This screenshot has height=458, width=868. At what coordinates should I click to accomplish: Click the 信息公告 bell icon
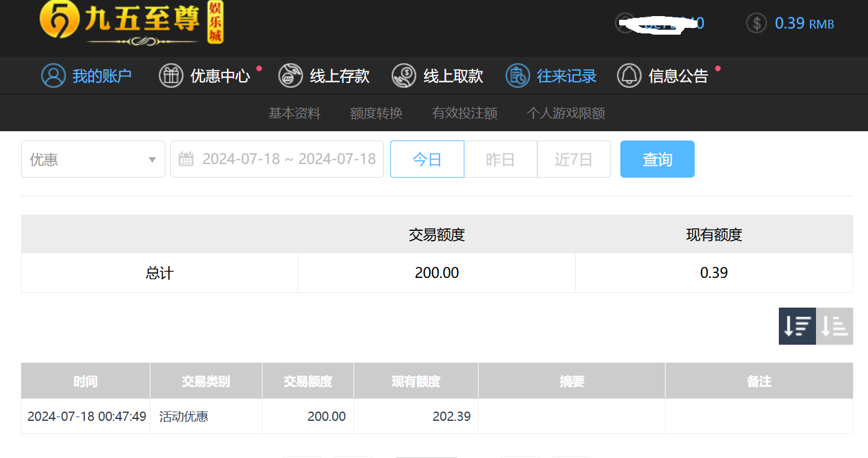[x=629, y=76]
